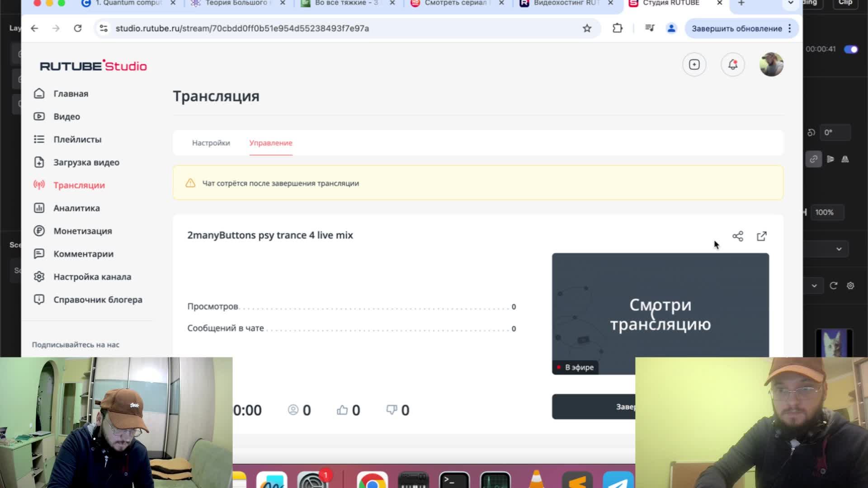Reload the page
This screenshot has height=488, width=868.
[78, 28]
